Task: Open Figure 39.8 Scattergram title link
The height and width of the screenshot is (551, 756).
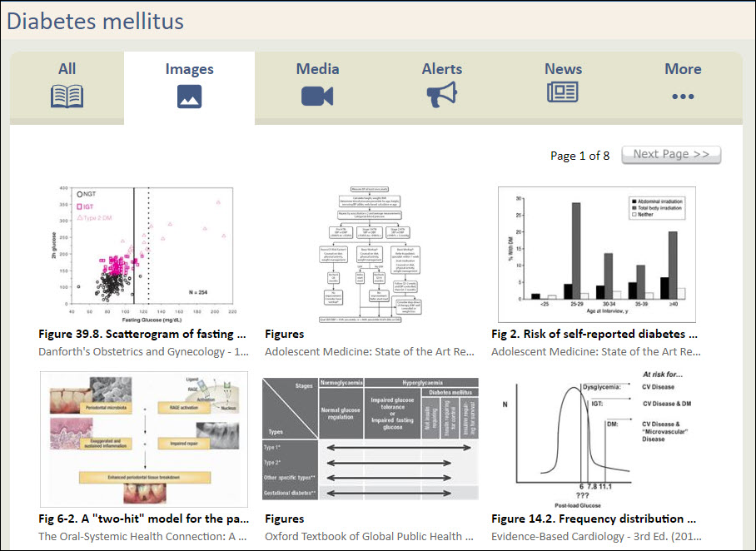Action: 143,334
